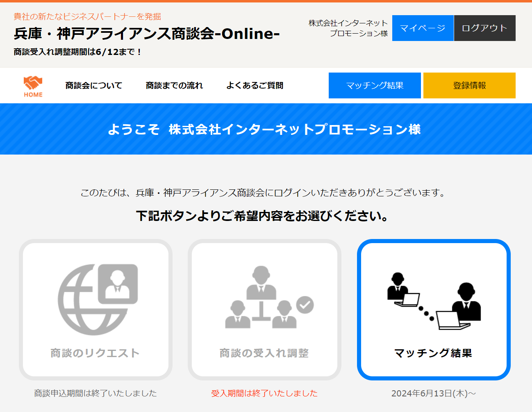
Task: Click the notice 商談受入れ調整期間は6/12まで！
Action: tap(77, 52)
